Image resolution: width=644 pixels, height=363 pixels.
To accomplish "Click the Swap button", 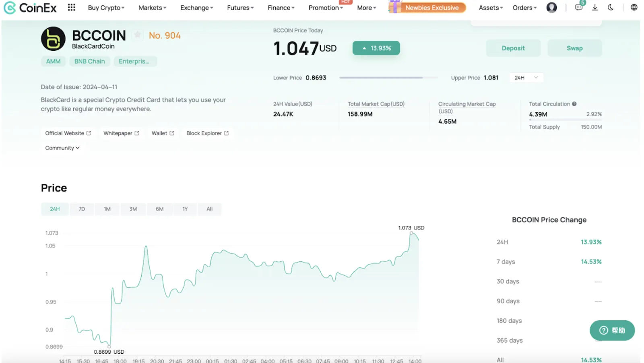I will point(575,48).
